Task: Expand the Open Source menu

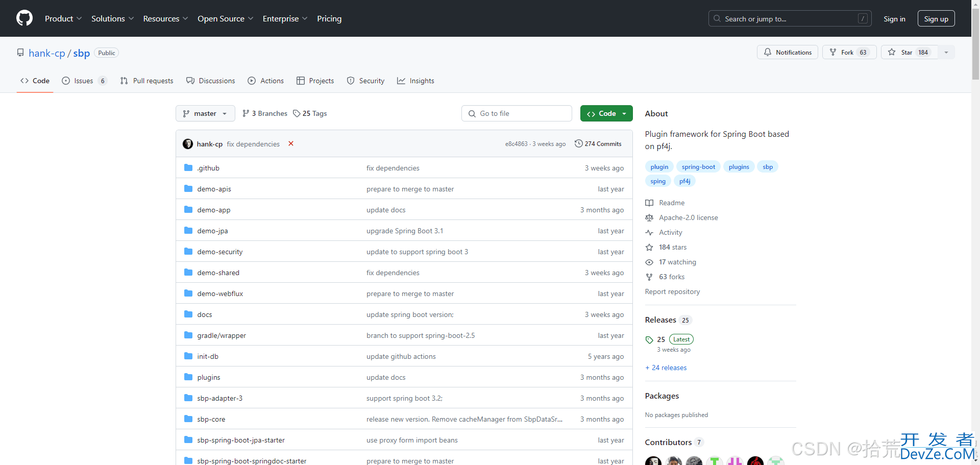Action: coord(226,18)
